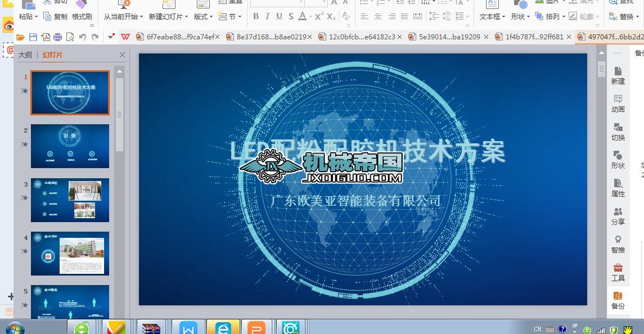Switch to the Outline (大纲) tab

[25, 55]
